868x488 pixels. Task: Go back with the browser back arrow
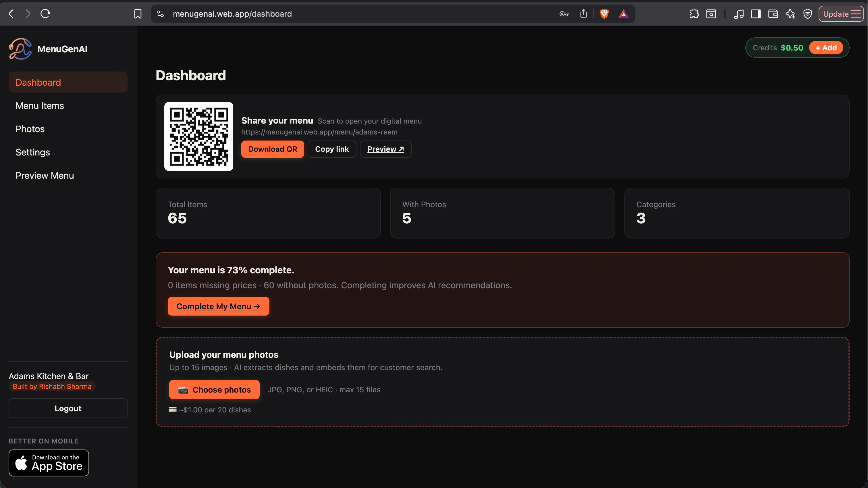click(x=11, y=14)
